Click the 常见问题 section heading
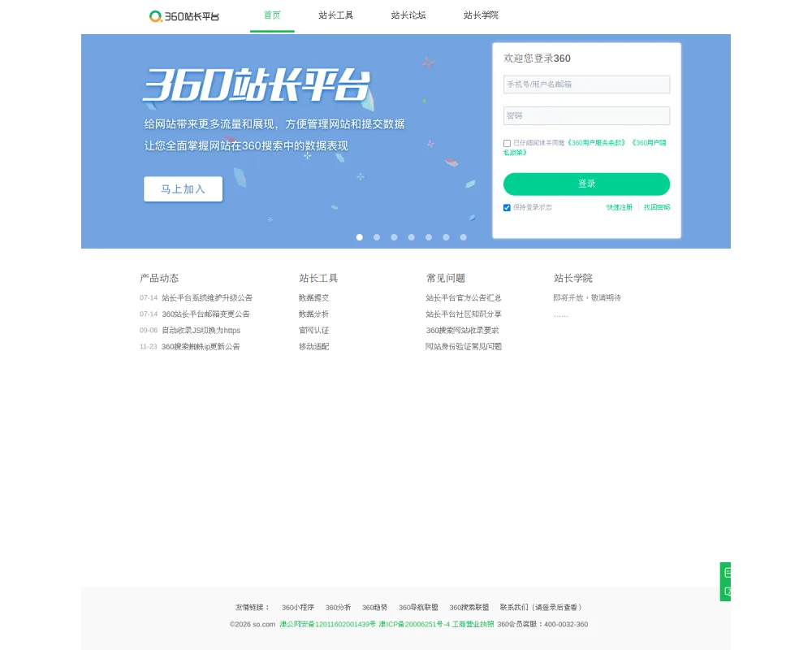The width and height of the screenshot is (812, 650). coord(445,279)
